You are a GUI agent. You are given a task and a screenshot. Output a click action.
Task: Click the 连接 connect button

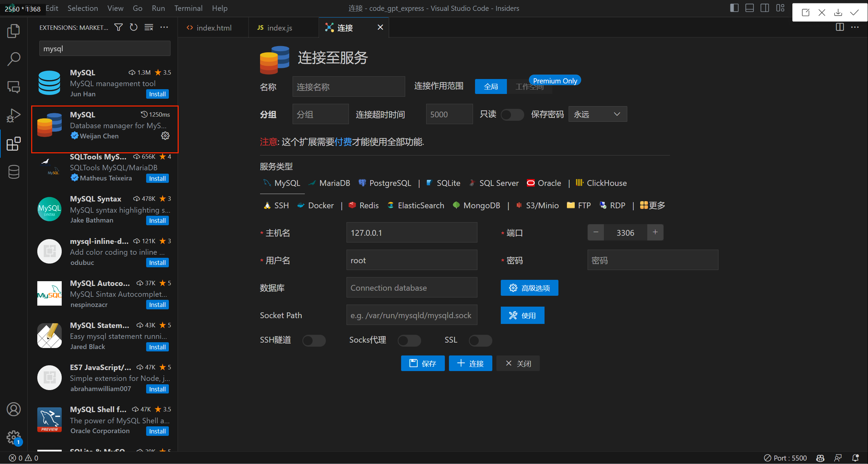point(470,364)
